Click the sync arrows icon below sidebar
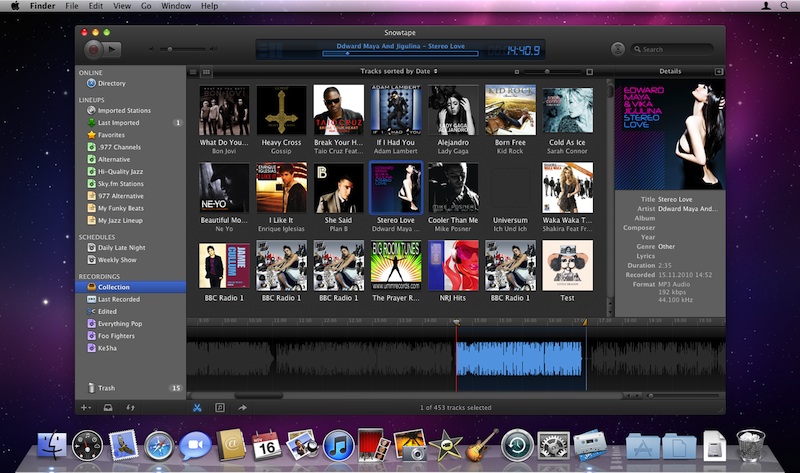The image size is (800, 473). coord(131,407)
